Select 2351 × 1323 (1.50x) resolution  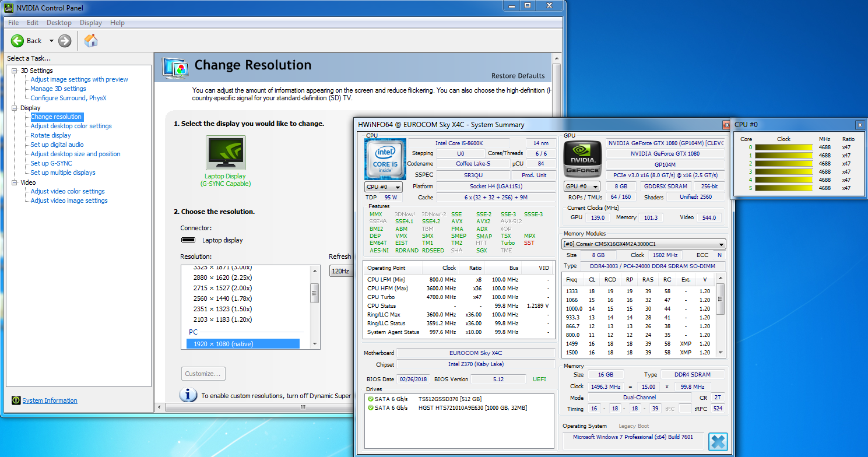(x=223, y=309)
